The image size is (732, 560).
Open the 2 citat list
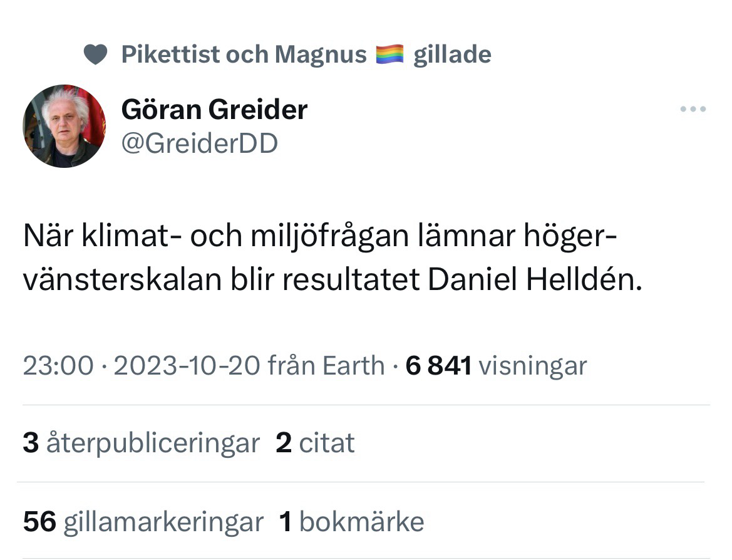tap(315, 443)
